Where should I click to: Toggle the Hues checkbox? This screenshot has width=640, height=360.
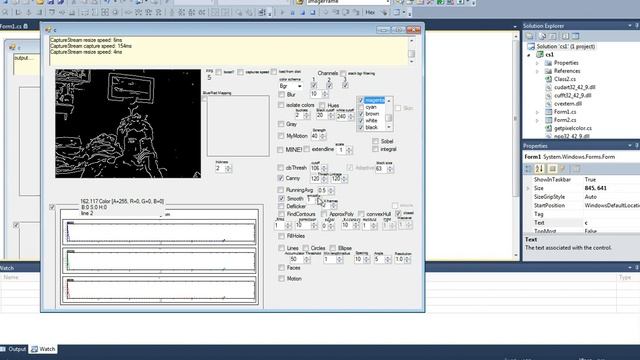[322, 105]
